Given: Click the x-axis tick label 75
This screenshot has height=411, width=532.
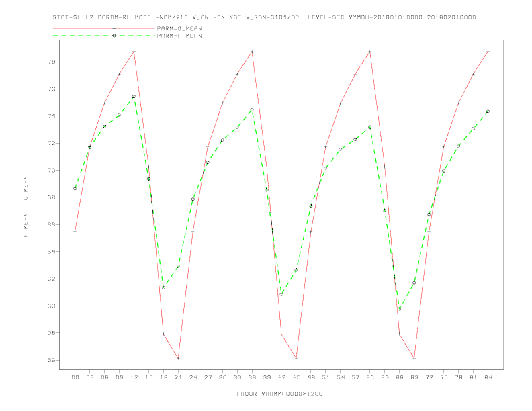Looking at the screenshot, I should click(444, 377).
